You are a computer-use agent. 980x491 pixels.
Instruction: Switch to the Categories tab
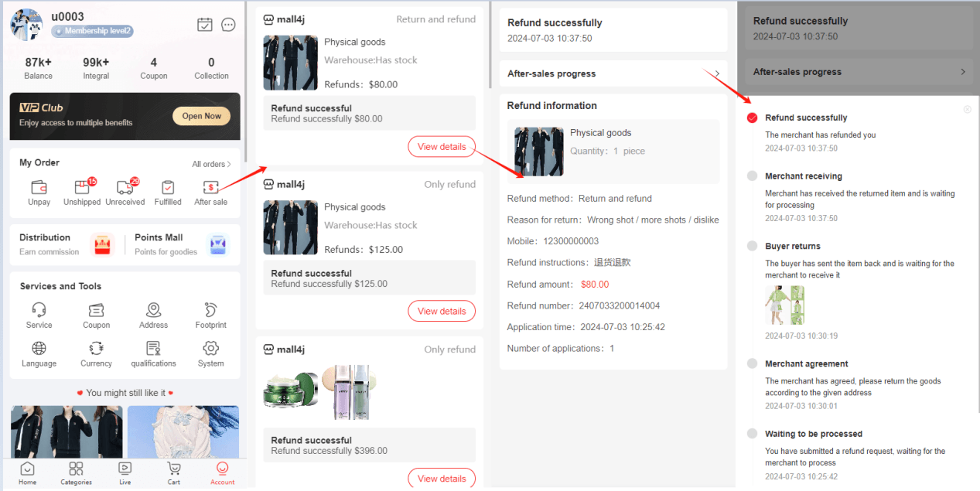point(76,474)
